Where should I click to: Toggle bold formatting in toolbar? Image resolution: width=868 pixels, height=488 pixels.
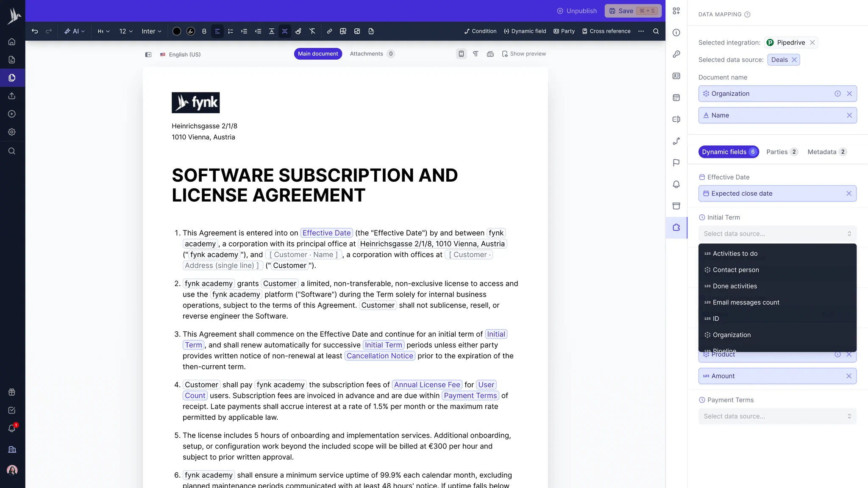pos(204,31)
